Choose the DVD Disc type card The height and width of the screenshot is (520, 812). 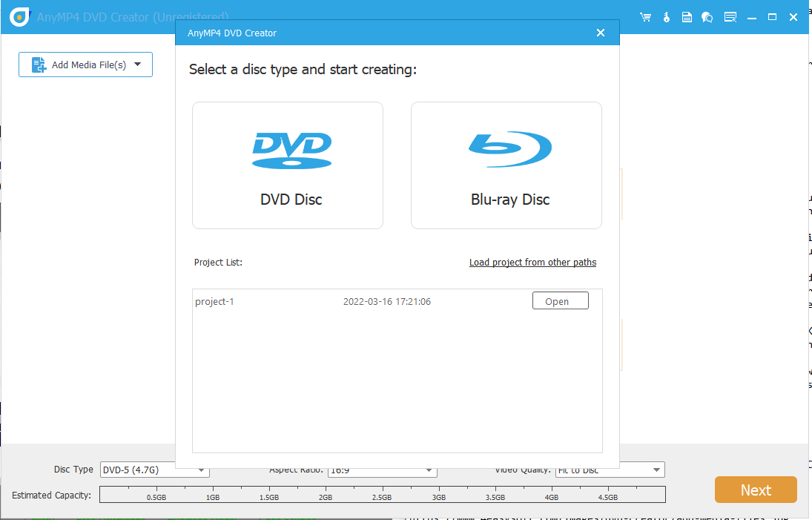[288, 165]
